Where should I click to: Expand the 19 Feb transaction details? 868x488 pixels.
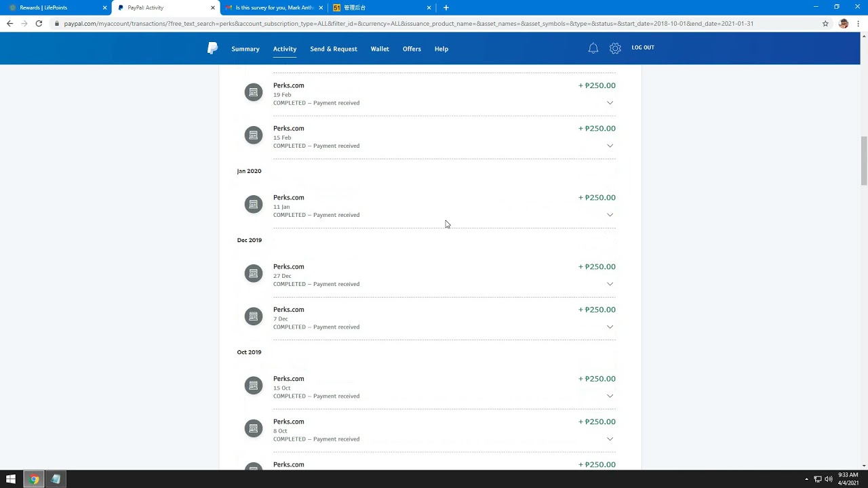point(610,103)
